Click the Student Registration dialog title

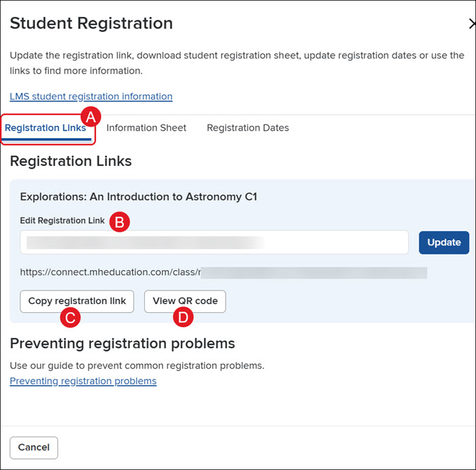click(91, 23)
